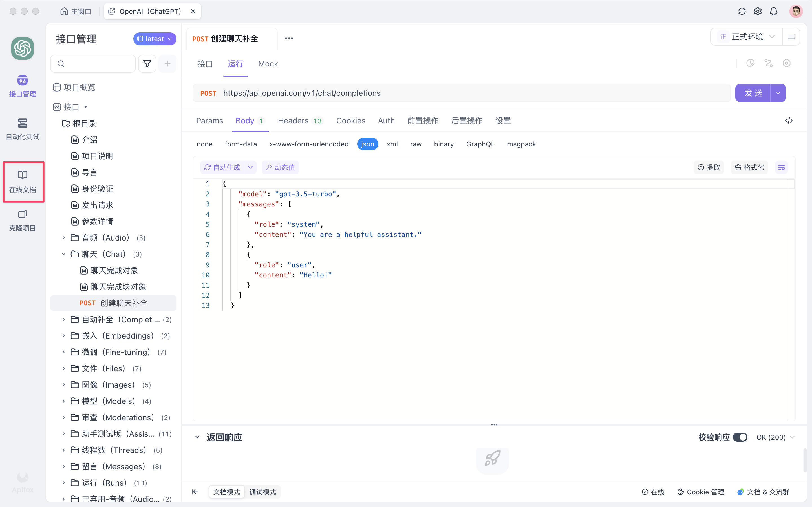The image size is (812, 507).
Task: Click the 格式化 button in the body editor
Action: point(749,167)
